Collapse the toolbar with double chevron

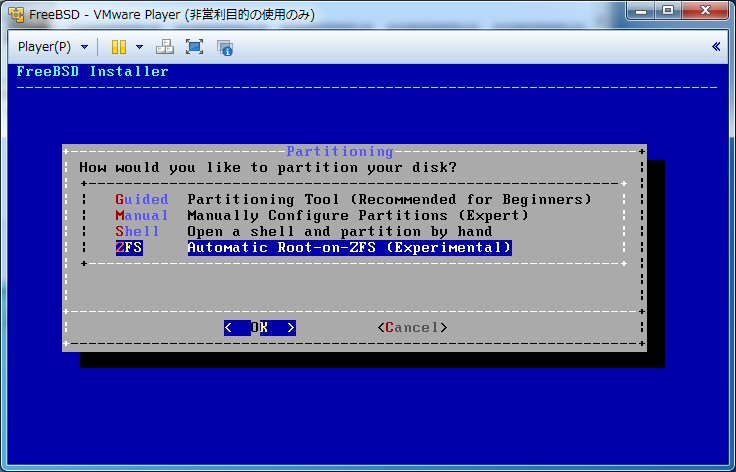point(716,46)
